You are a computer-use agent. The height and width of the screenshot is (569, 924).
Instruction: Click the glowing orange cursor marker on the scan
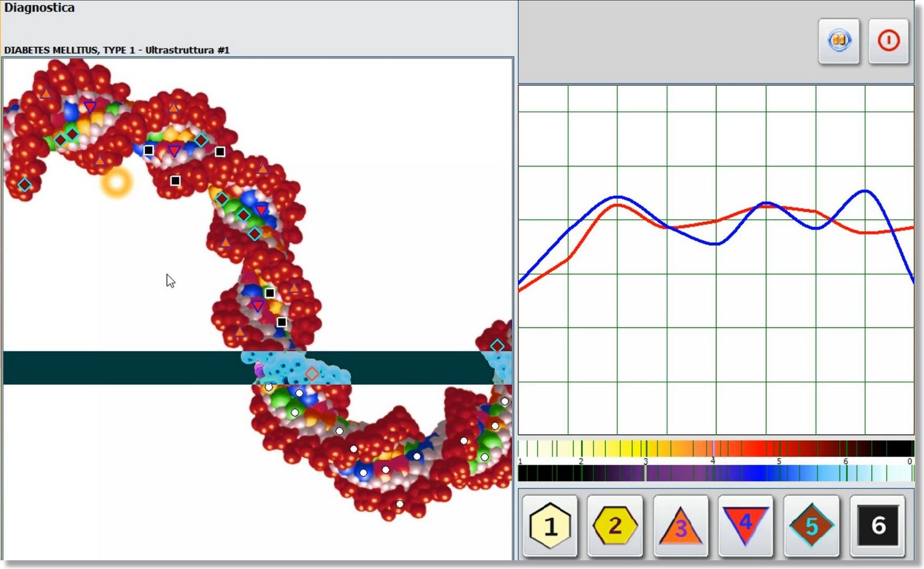coord(117,182)
